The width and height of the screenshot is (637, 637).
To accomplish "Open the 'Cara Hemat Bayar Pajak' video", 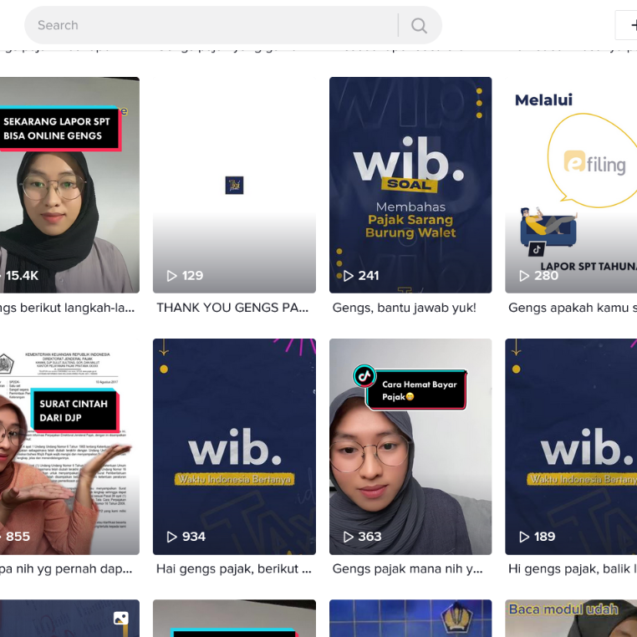I will tap(410, 446).
